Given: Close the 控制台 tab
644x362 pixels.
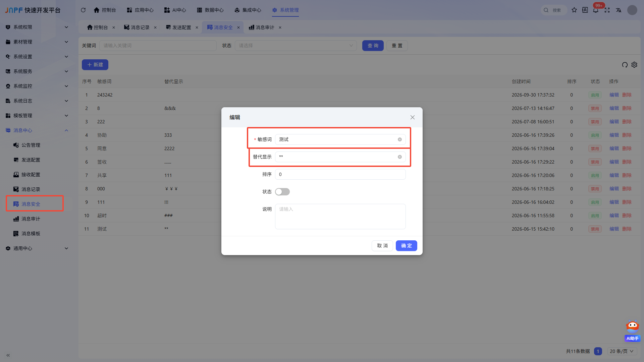Looking at the screenshot, I should [114, 27].
